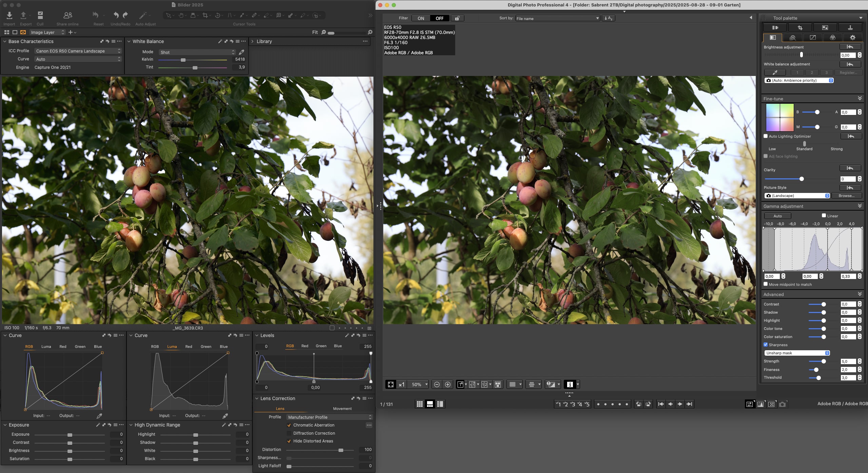
Task: Select the white balance eyedropper in DPP
Action: [x=775, y=73]
